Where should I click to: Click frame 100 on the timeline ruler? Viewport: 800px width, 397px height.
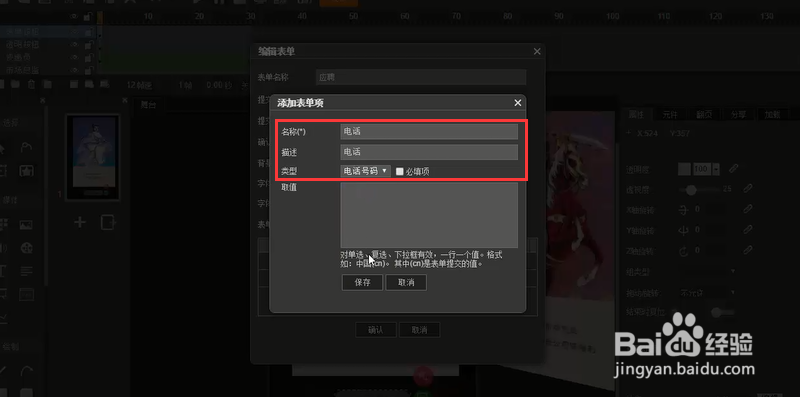coord(612,17)
